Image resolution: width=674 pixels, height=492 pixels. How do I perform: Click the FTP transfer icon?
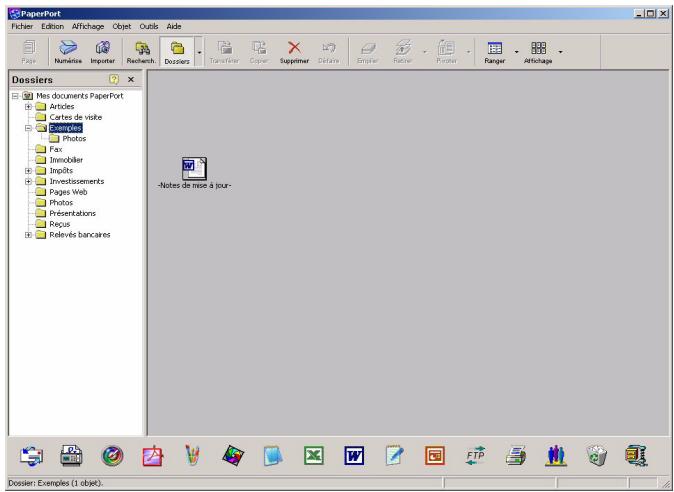475,455
